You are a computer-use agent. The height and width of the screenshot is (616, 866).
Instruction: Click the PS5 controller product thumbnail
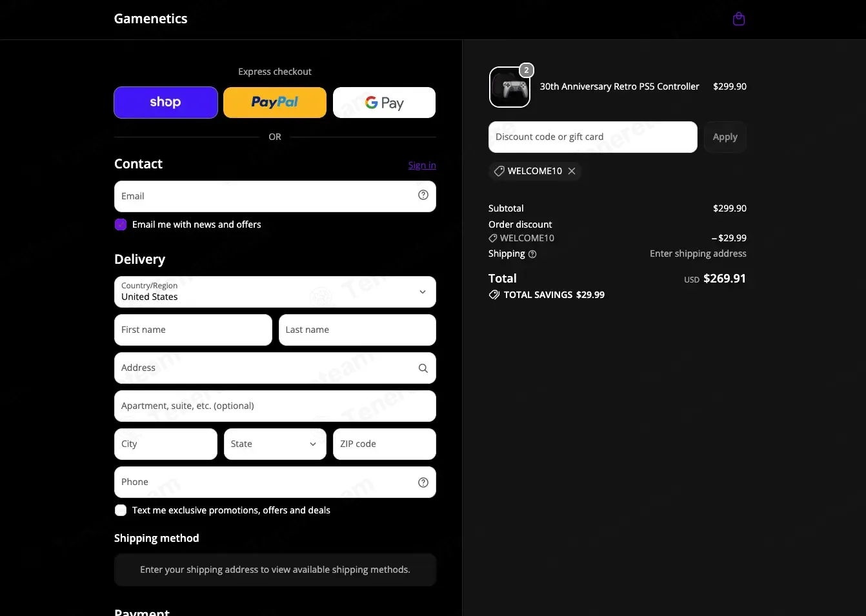[x=510, y=87]
